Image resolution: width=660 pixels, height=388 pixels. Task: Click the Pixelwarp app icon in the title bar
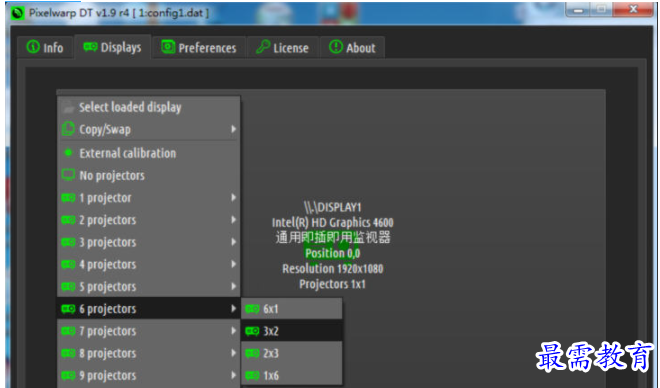(17, 13)
